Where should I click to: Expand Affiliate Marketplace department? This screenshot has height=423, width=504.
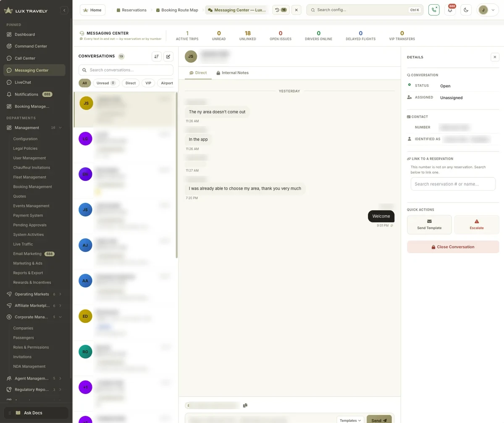(34, 306)
